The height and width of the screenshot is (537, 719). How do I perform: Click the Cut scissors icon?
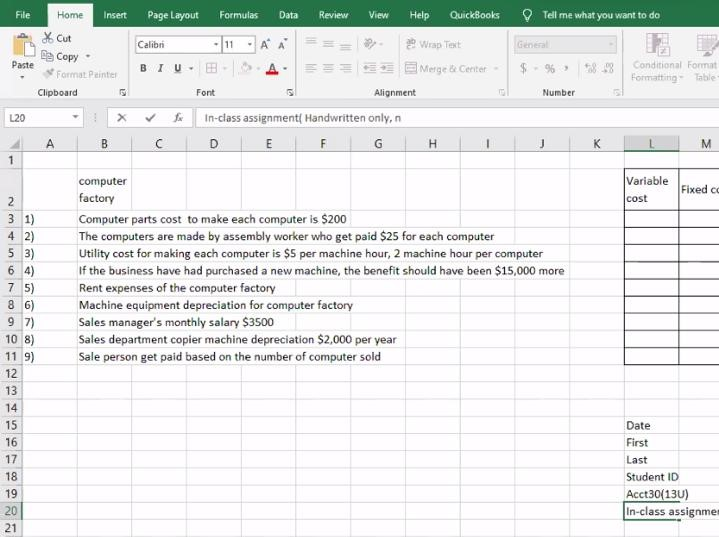pyautogui.click(x=47, y=38)
